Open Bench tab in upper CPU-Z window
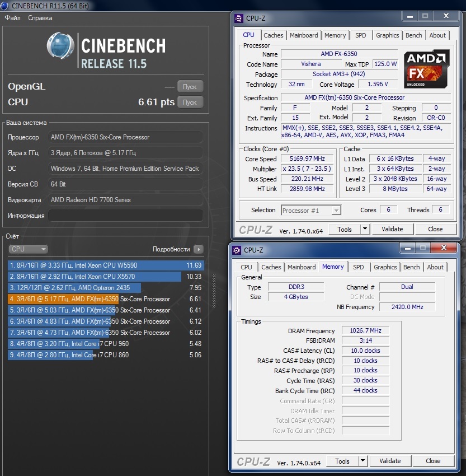The image size is (466, 476). click(413, 35)
